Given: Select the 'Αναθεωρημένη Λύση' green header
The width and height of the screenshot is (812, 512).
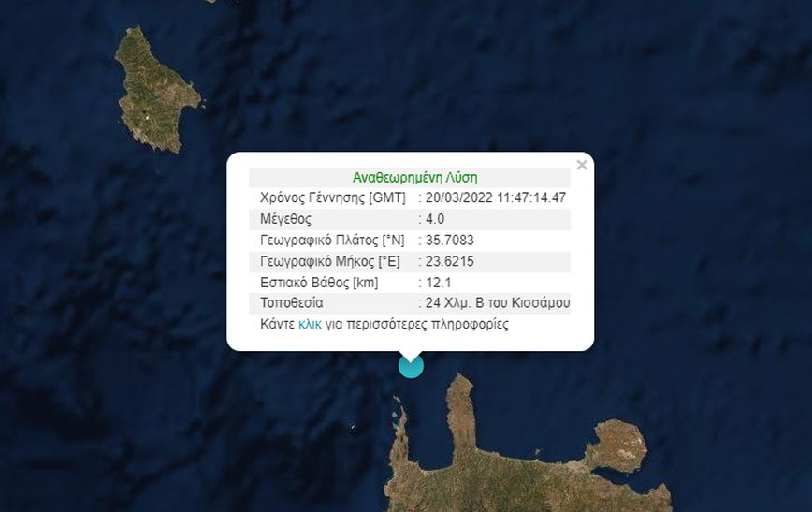Looking at the screenshot, I should point(414,177).
